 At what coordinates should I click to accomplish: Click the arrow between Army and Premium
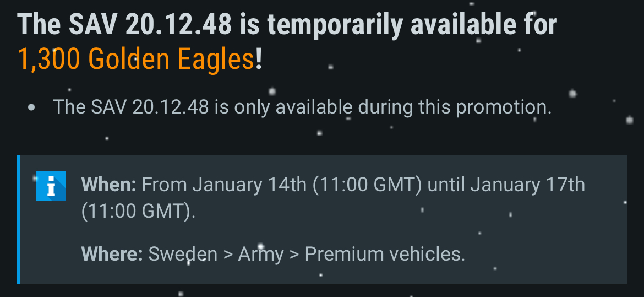(x=294, y=255)
